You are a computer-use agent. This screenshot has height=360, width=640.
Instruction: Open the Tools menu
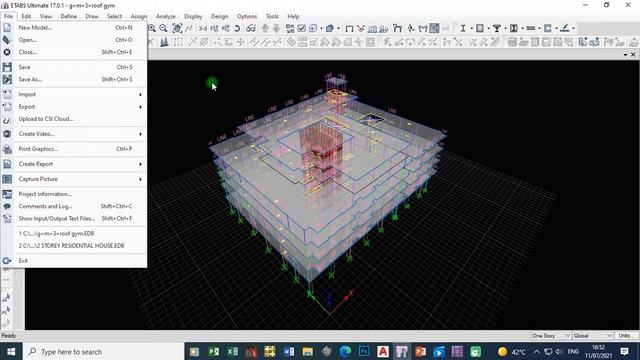pos(272,16)
